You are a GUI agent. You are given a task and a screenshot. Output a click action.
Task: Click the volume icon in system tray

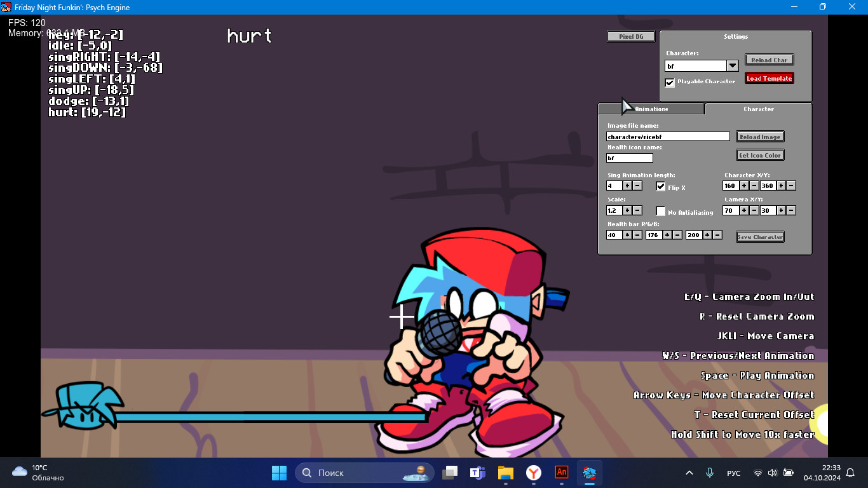[772, 473]
